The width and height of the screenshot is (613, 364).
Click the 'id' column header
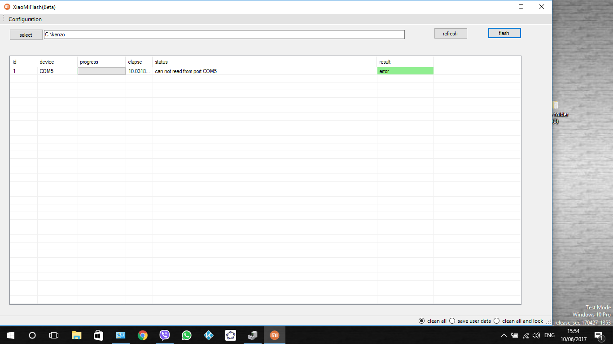[23, 62]
